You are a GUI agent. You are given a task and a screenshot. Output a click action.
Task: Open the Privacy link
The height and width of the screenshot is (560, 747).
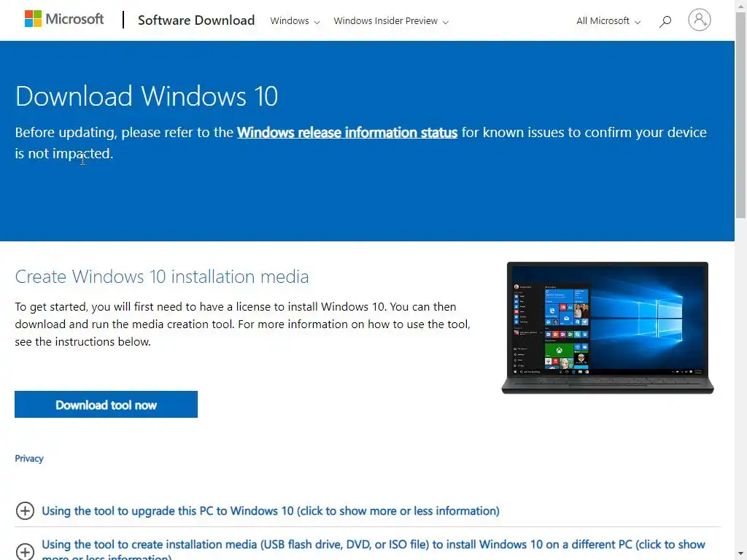tap(29, 458)
